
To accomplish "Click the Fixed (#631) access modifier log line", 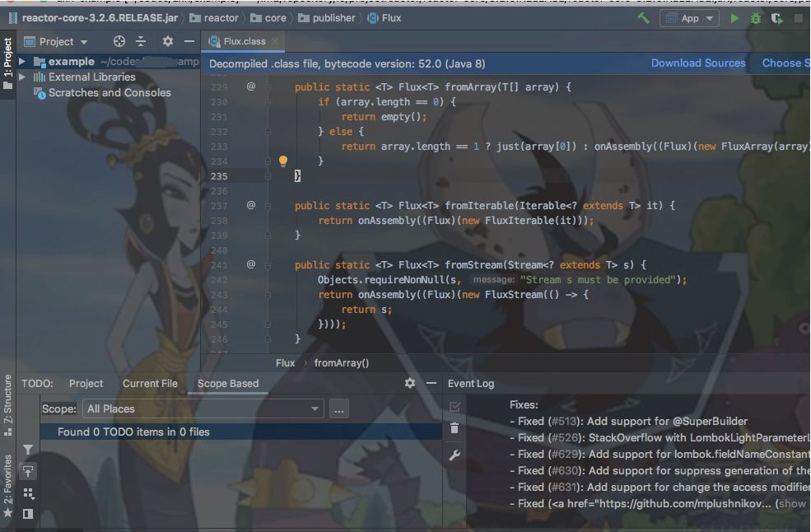I will click(x=659, y=487).
